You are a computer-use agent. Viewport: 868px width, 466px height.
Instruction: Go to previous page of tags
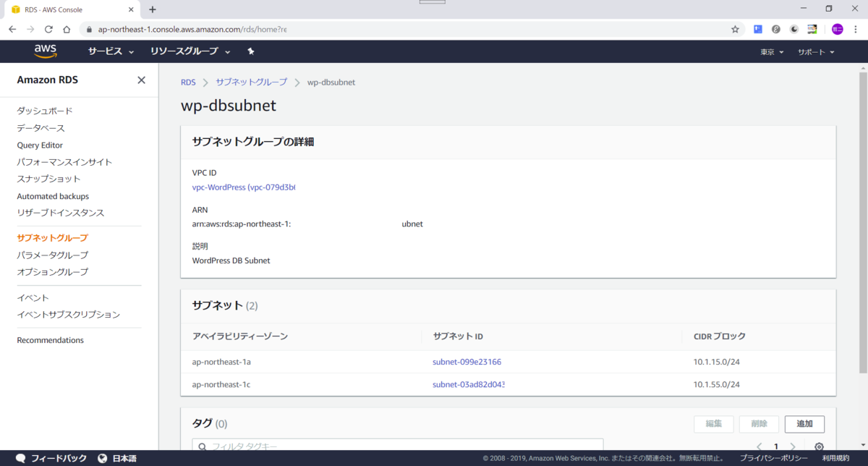pyautogui.click(x=759, y=447)
